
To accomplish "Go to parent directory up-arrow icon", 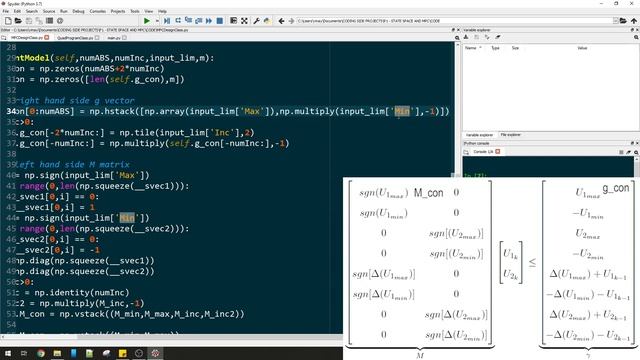I will [x=634, y=21].
